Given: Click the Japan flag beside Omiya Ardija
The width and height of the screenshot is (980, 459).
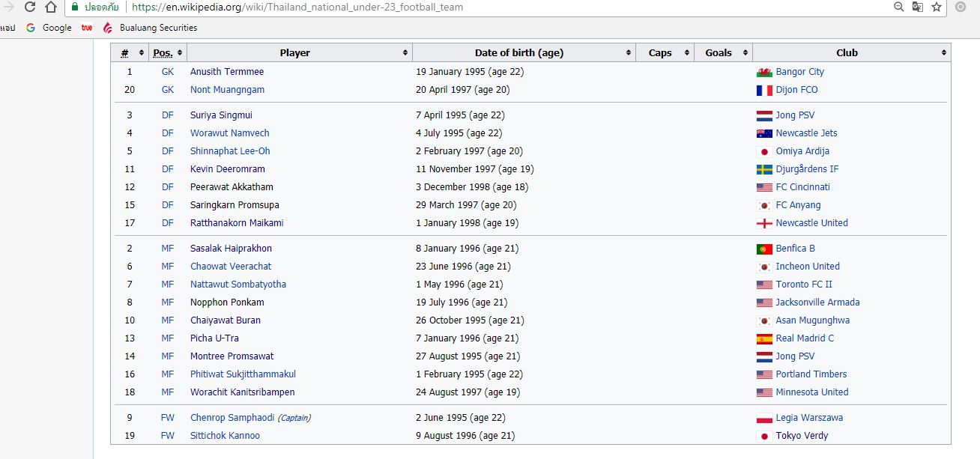Looking at the screenshot, I should pos(764,152).
